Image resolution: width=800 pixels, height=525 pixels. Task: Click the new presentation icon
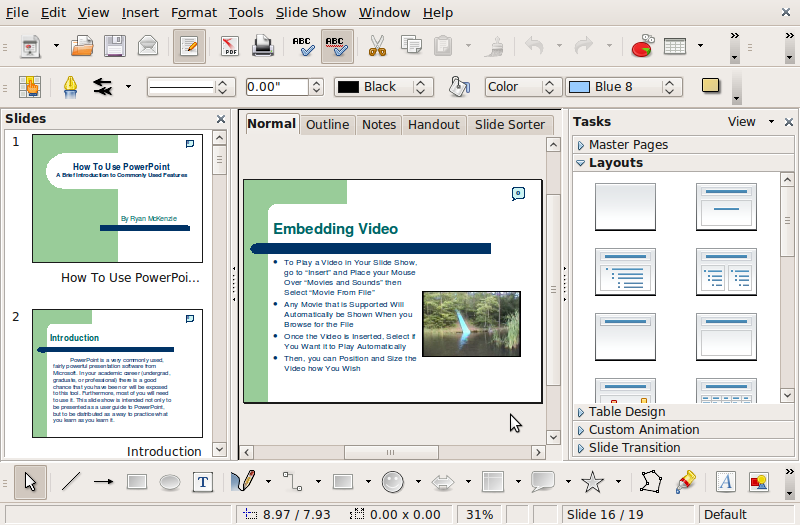click(x=31, y=46)
